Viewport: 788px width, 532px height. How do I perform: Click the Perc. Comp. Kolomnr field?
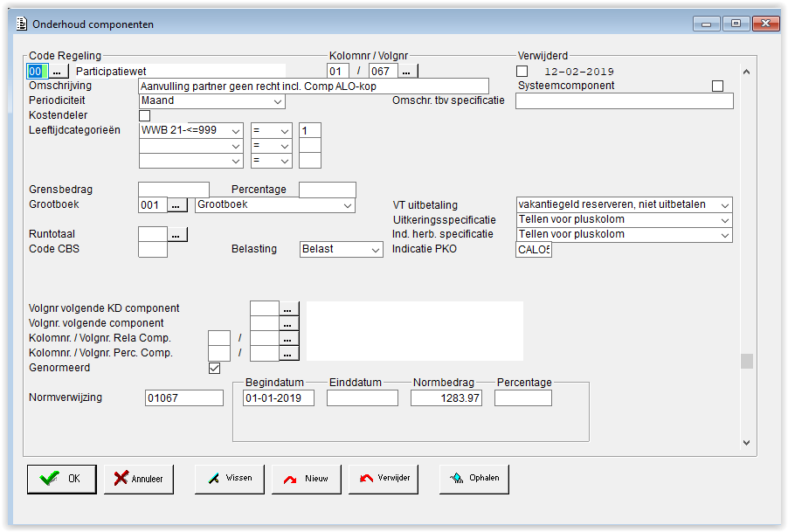point(219,353)
